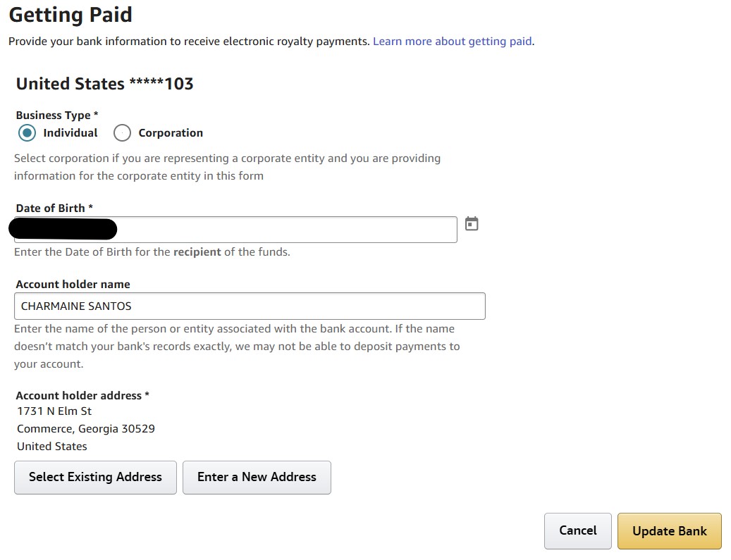Click the Commerce, Georgia 30529 line
731x560 pixels.
(x=86, y=428)
